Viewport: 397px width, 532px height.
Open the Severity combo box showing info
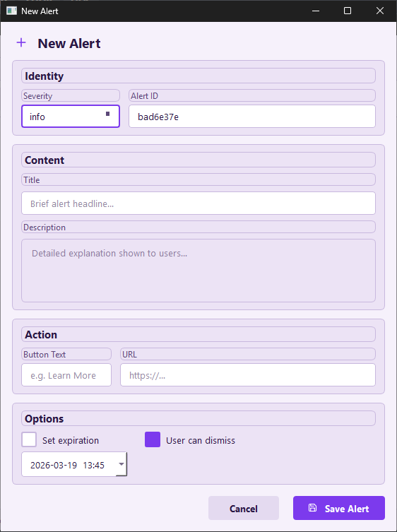click(71, 117)
